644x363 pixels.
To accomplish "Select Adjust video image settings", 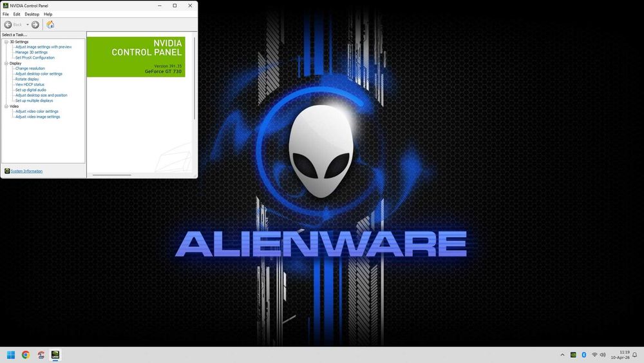I will coord(38,117).
